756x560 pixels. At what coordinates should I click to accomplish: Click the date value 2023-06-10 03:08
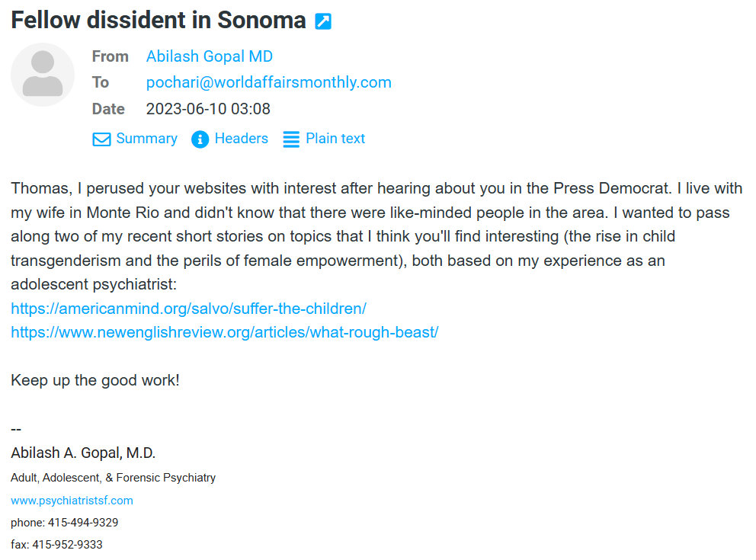pyautogui.click(x=208, y=109)
